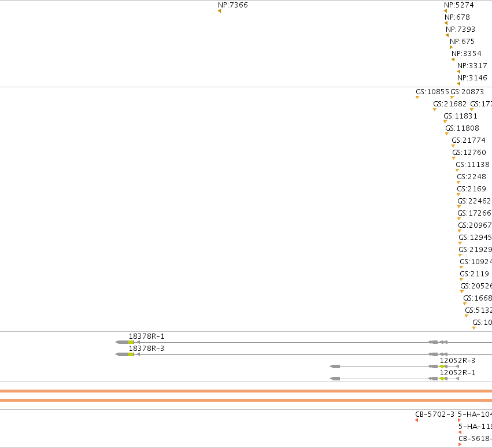Click the GS:11138 label

(472, 165)
